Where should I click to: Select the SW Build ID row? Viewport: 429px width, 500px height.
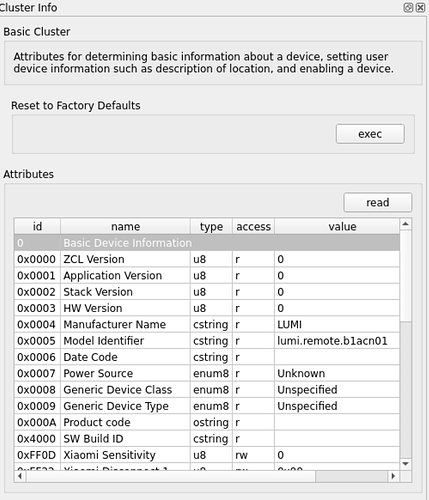pos(207,439)
